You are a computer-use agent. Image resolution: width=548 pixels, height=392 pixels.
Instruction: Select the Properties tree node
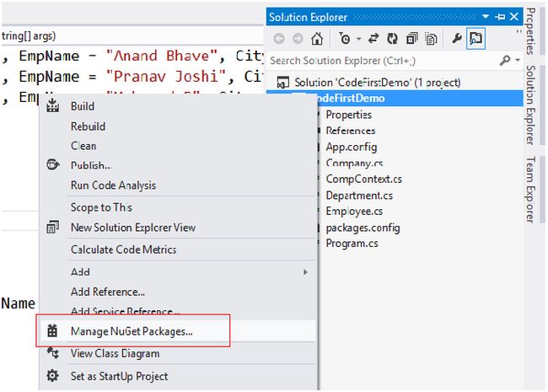[x=348, y=115]
